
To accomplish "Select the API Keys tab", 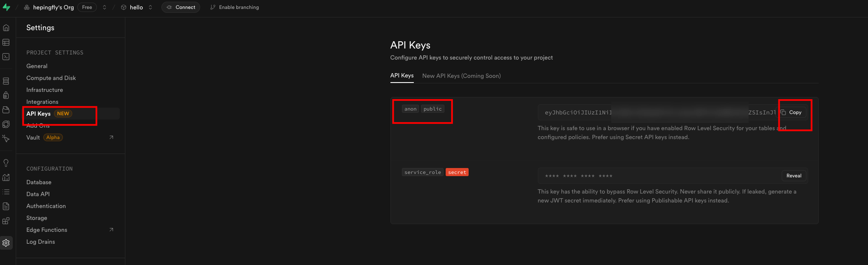I will (x=401, y=76).
